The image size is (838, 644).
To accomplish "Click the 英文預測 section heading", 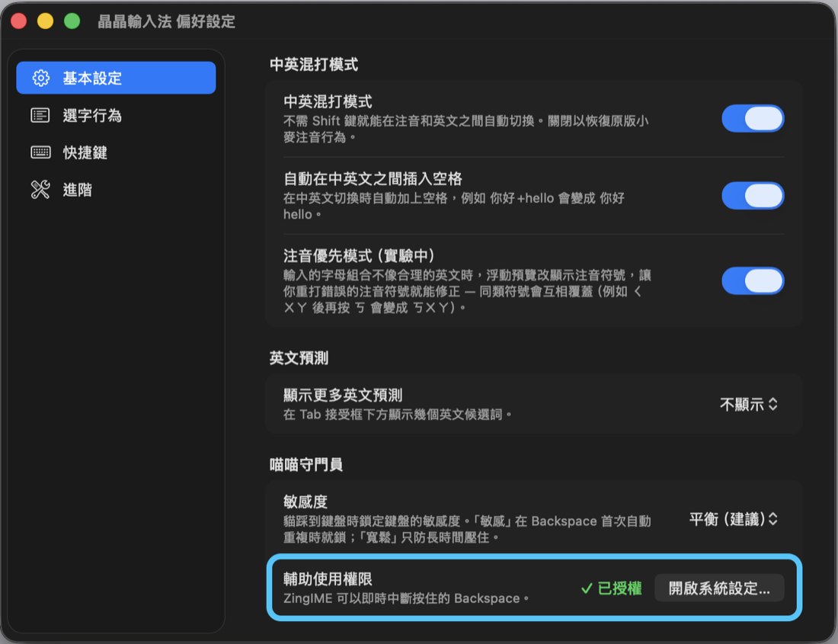I will tap(299, 358).
